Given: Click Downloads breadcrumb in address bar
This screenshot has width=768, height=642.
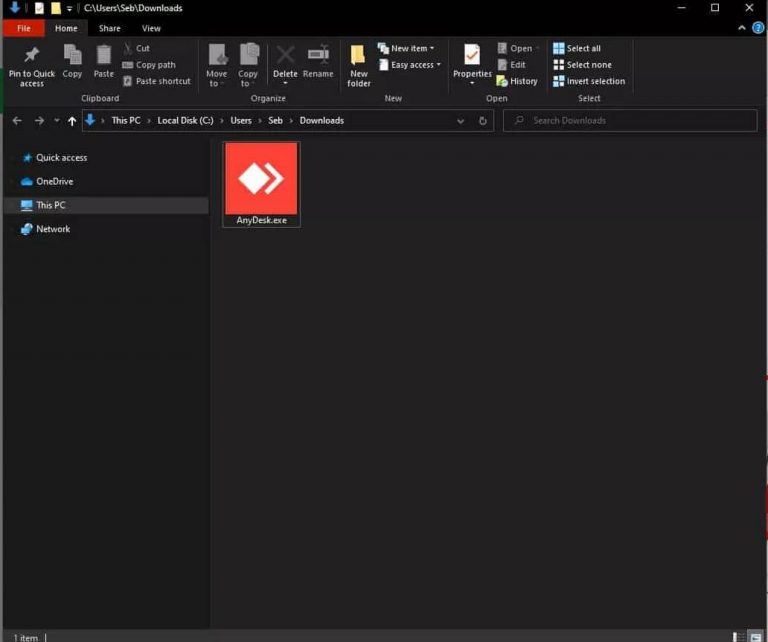Looking at the screenshot, I should pos(322,120).
